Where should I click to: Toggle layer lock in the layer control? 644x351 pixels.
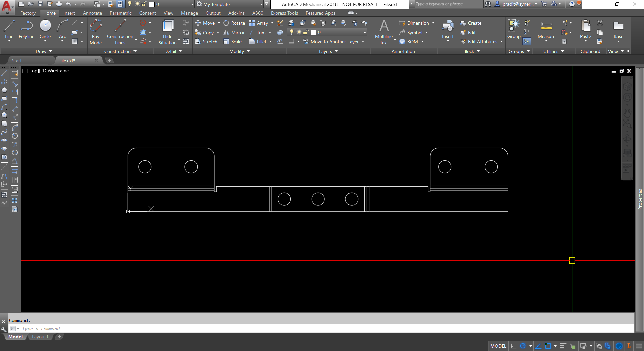[306, 33]
